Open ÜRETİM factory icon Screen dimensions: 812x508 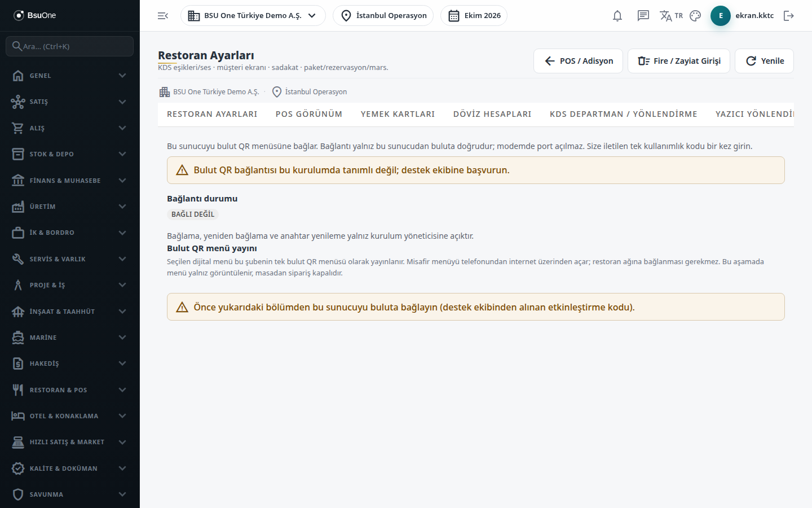pyautogui.click(x=18, y=207)
